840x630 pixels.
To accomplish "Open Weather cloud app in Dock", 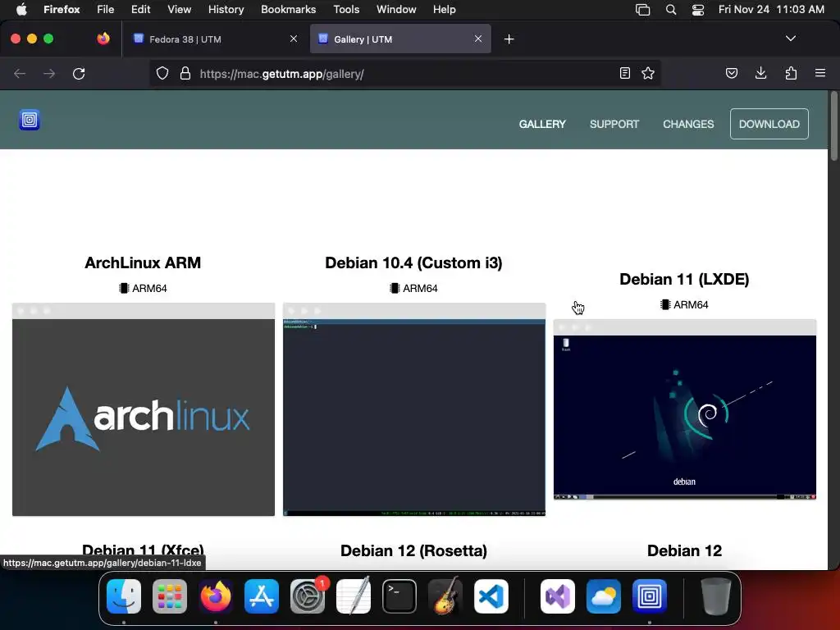I will click(604, 596).
